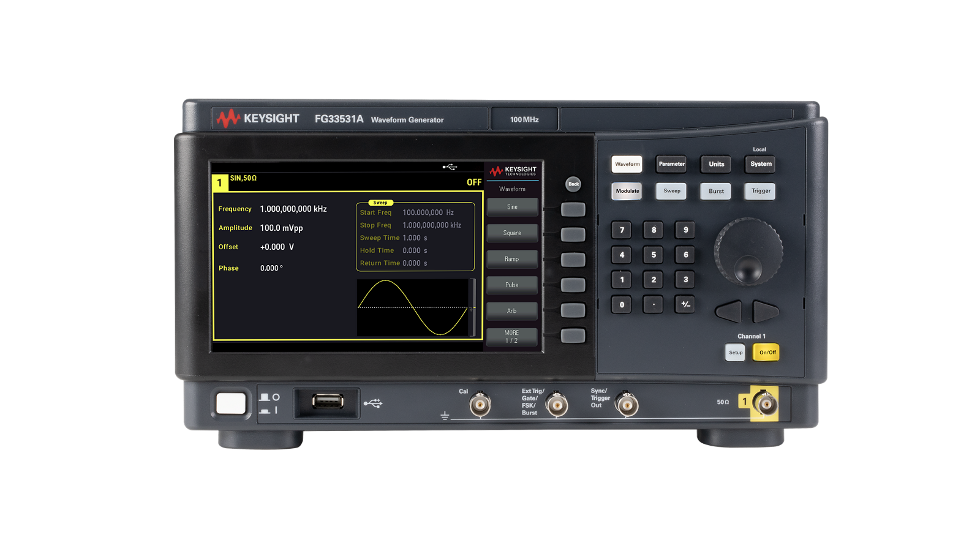980x551 pixels.
Task: Enable Sweep function key
Action: (x=672, y=191)
